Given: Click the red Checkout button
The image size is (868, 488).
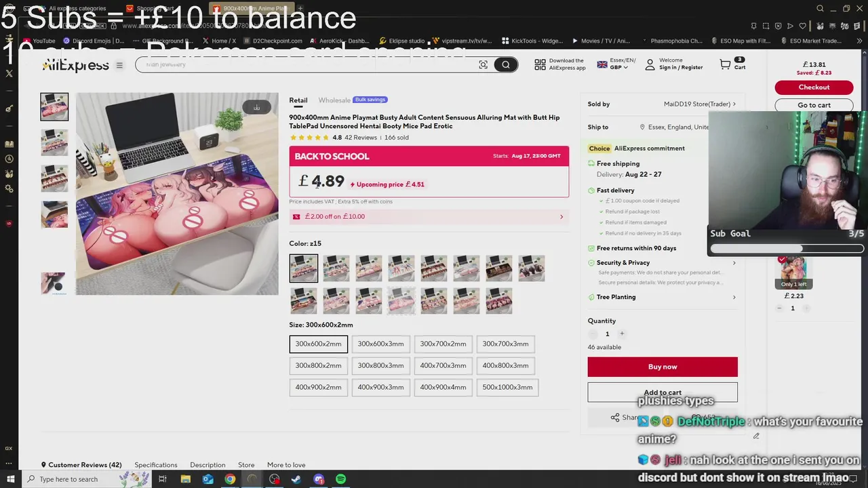Looking at the screenshot, I should click(814, 87).
